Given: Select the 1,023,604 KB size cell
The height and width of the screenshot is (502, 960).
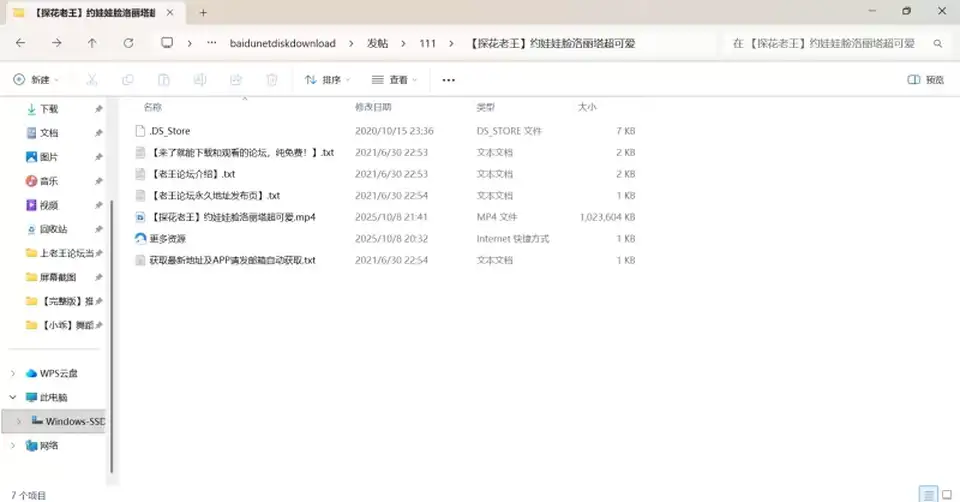Looking at the screenshot, I should [x=607, y=217].
